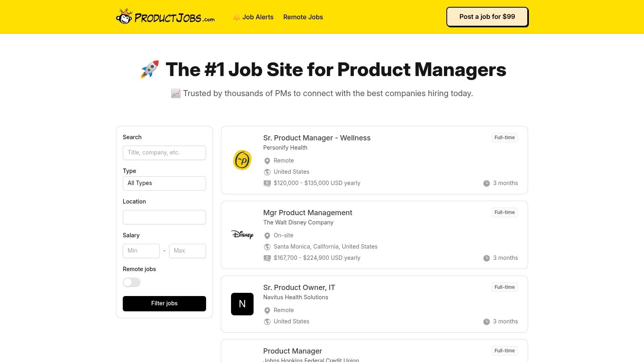
Task: Click the Filter jobs button
Action: [x=164, y=303]
